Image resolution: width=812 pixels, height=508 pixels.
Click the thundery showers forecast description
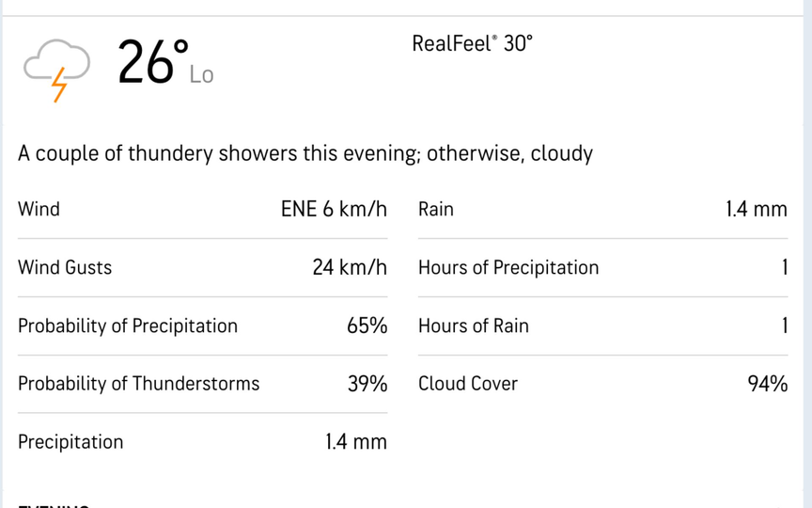coord(305,153)
